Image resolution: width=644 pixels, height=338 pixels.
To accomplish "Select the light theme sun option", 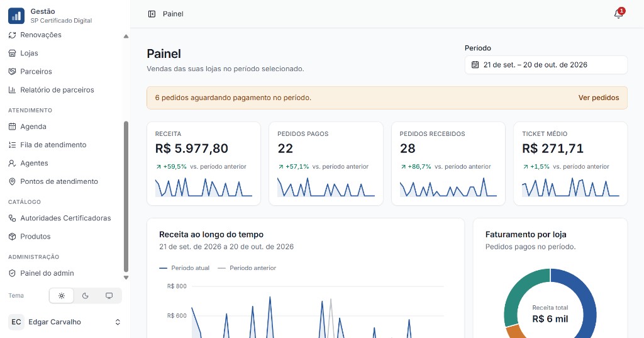I will coord(62,296).
